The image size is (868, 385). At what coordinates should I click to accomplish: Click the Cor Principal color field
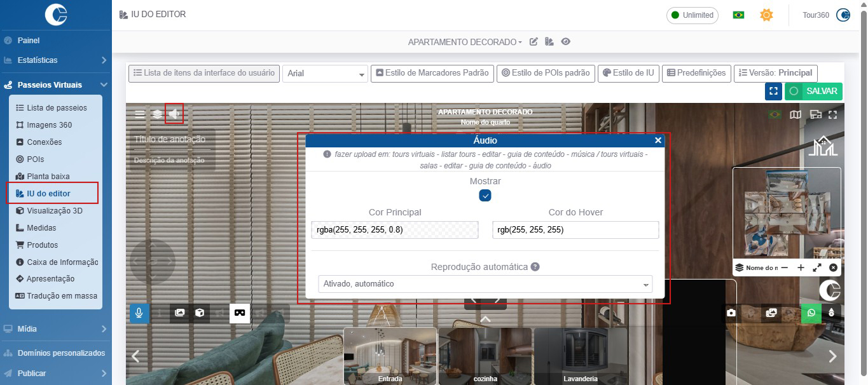coord(394,230)
